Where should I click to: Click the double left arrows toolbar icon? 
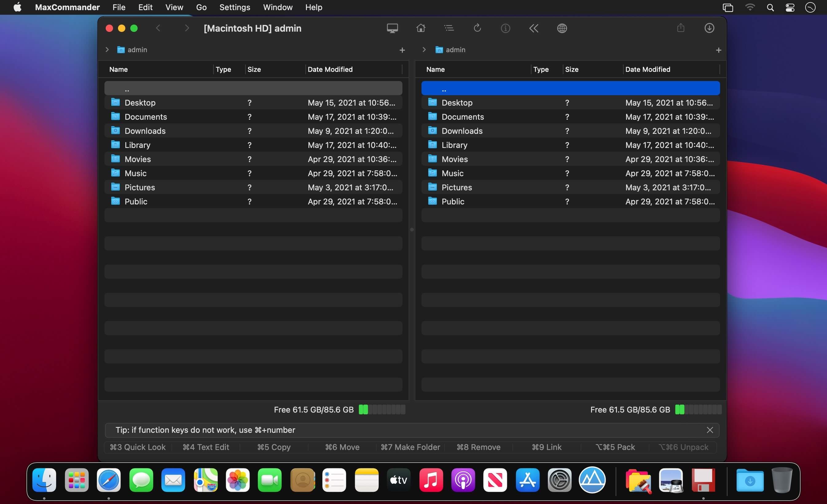(533, 28)
